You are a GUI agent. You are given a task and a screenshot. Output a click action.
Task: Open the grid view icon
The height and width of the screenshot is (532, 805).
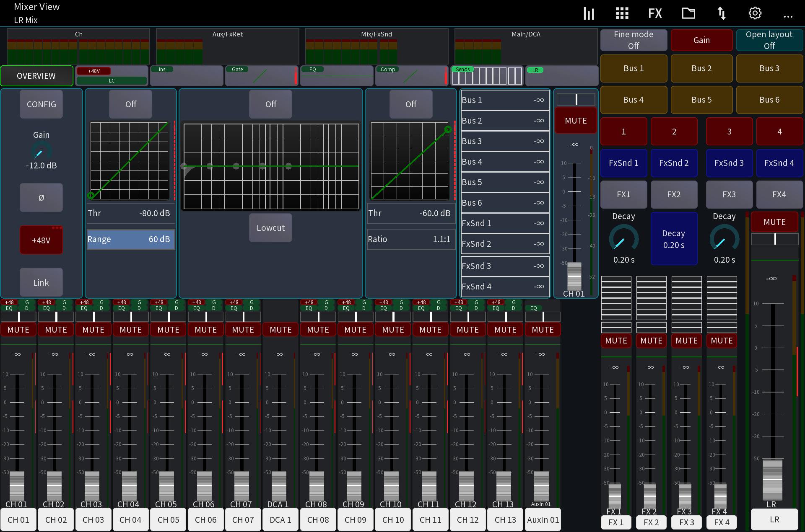coord(622,13)
